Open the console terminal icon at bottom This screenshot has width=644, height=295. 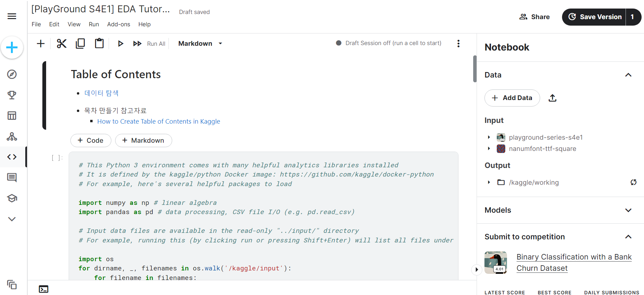point(44,289)
